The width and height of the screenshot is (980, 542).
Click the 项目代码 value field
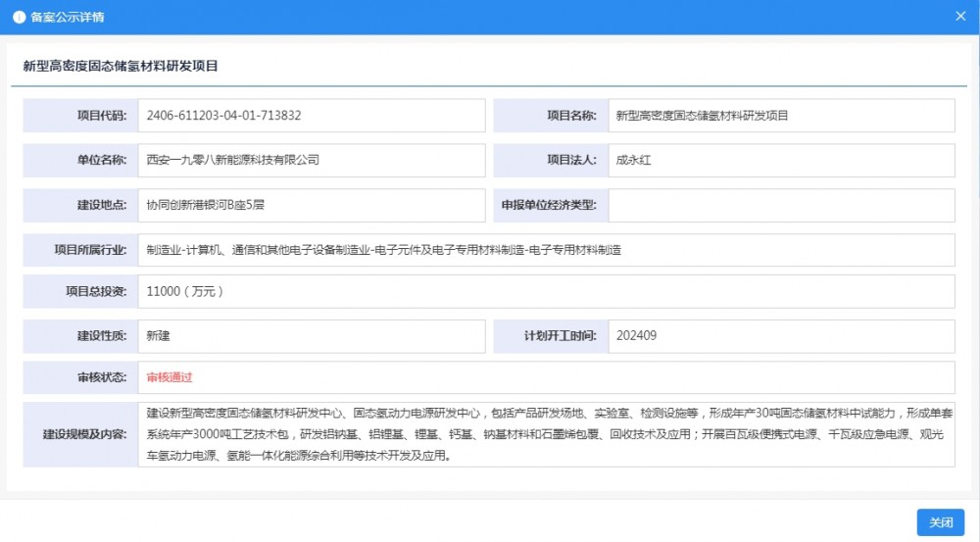311,116
